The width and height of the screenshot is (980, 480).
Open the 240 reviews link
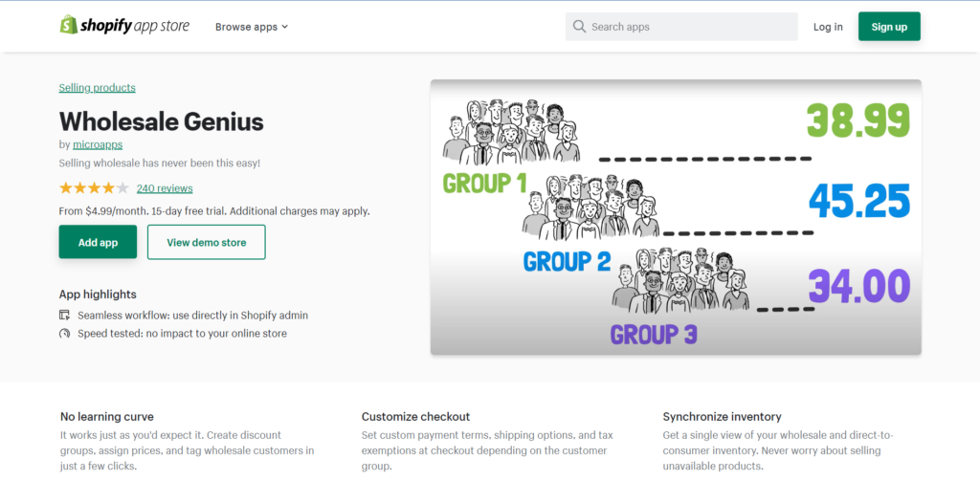tap(165, 188)
